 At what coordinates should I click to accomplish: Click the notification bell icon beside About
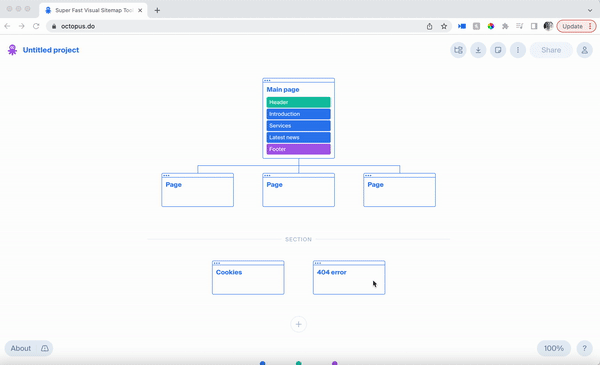click(x=45, y=348)
